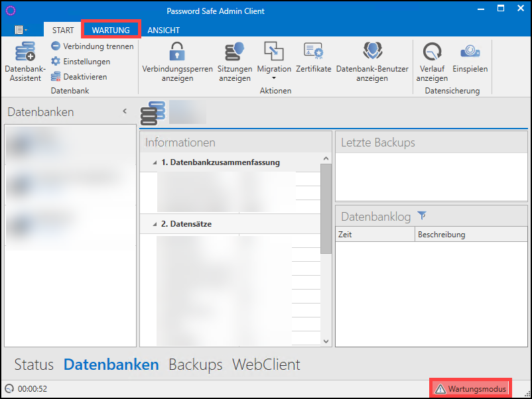Minimize the Admin Client window
532x399 pixels.
click(480, 9)
